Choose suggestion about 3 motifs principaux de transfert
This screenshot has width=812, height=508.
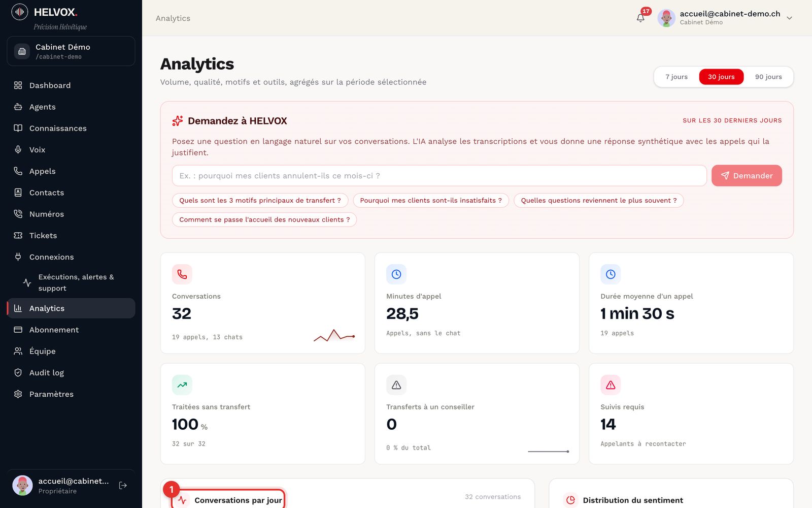(260, 201)
